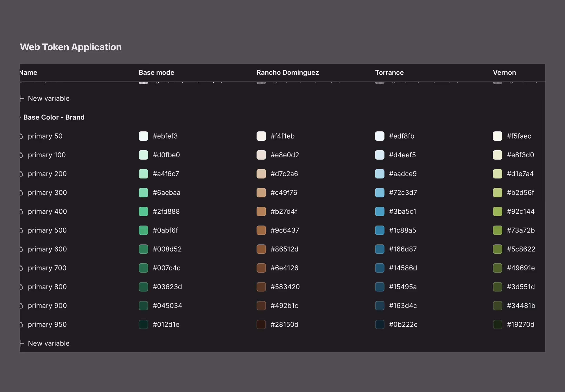Screen dimensions: 565x392
Task: Click hex value #aadce9
Action: tap(403, 174)
